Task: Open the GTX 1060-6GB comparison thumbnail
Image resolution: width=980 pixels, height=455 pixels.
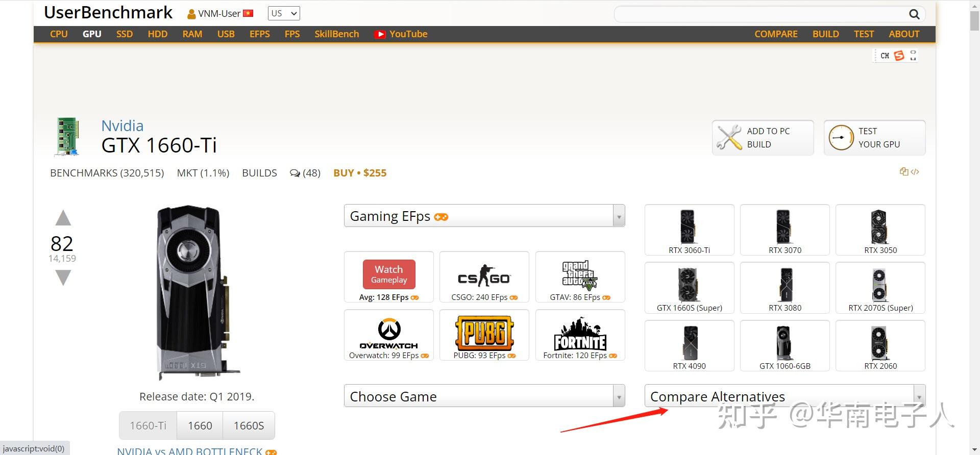Action: tap(785, 345)
